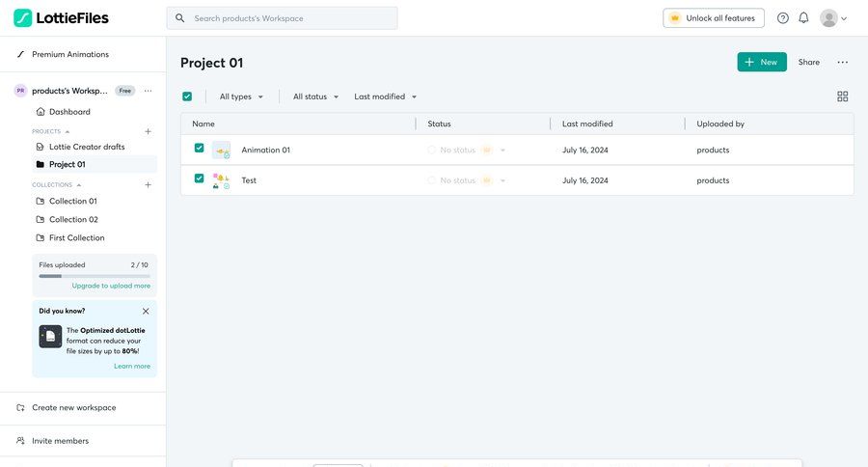Open the help question mark icon

click(782, 18)
